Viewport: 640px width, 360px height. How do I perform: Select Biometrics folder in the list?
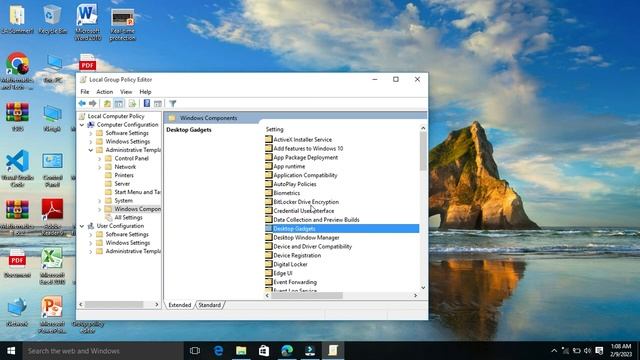click(x=287, y=193)
